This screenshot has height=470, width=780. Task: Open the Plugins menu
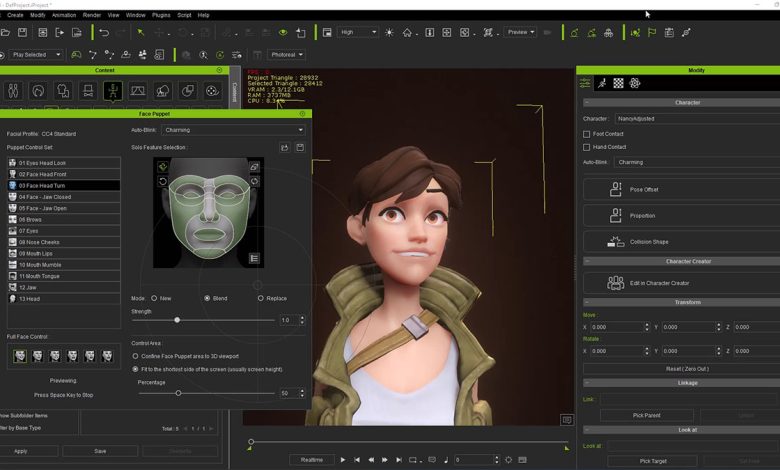tap(162, 15)
